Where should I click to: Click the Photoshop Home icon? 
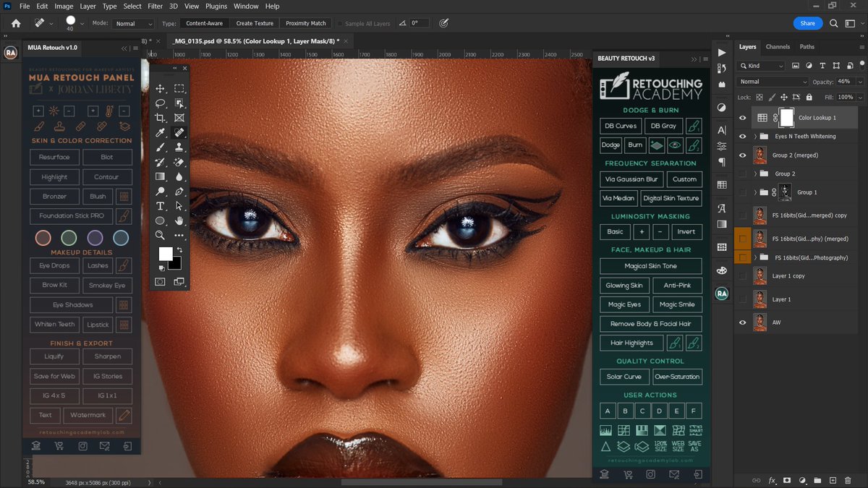pos(16,23)
